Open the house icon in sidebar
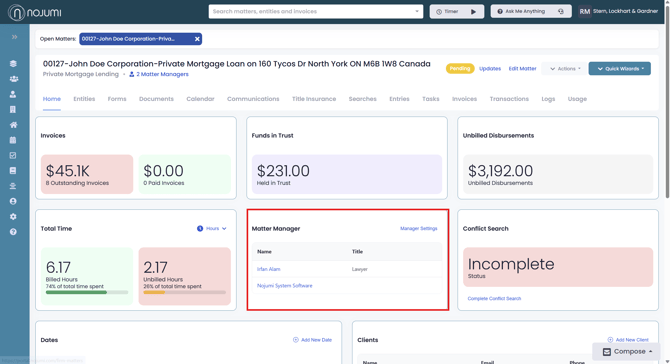 click(13, 125)
